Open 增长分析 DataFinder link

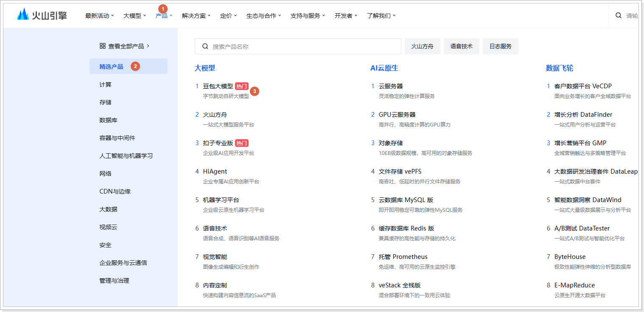tap(583, 115)
